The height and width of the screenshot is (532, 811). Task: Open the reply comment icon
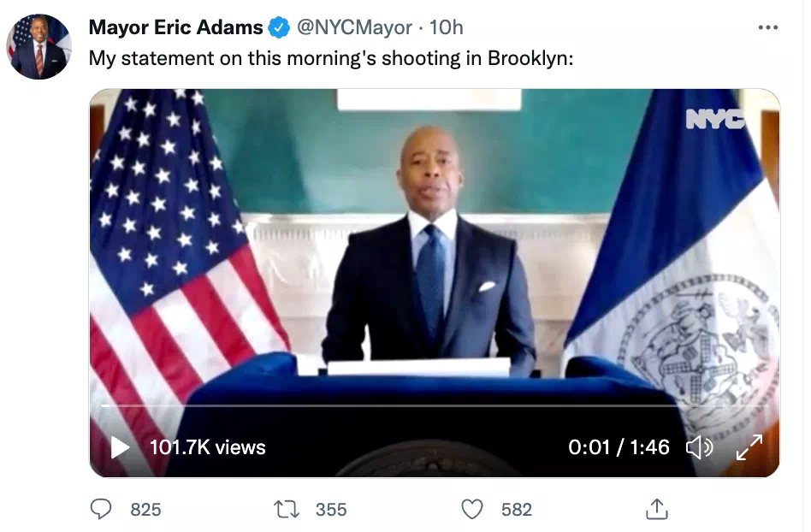(x=101, y=509)
